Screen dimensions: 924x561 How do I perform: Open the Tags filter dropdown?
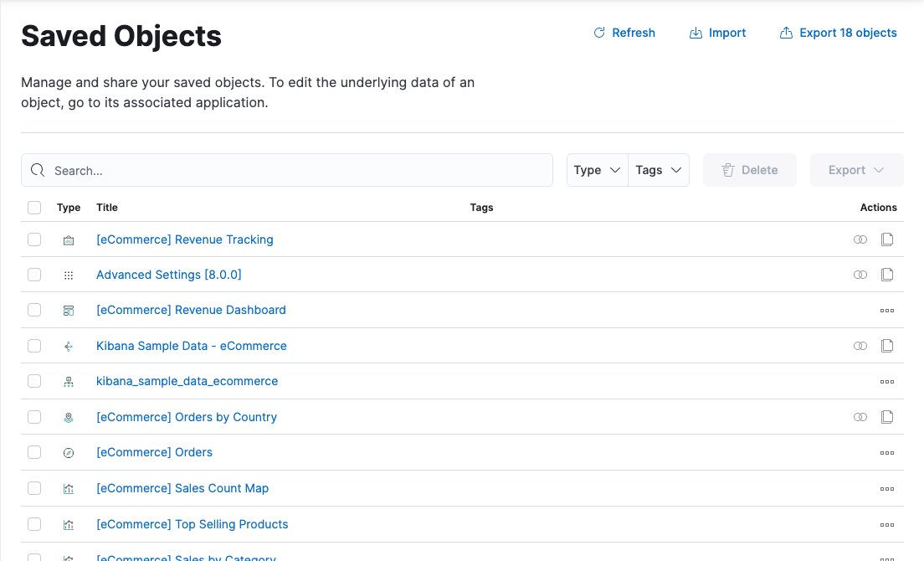click(659, 170)
